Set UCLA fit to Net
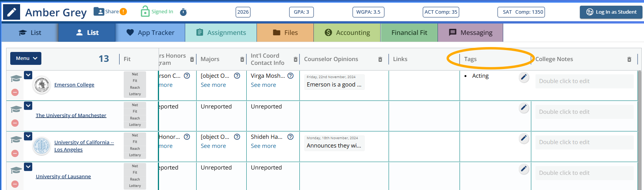This screenshot has width=644, height=190. [x=135, y=135]
